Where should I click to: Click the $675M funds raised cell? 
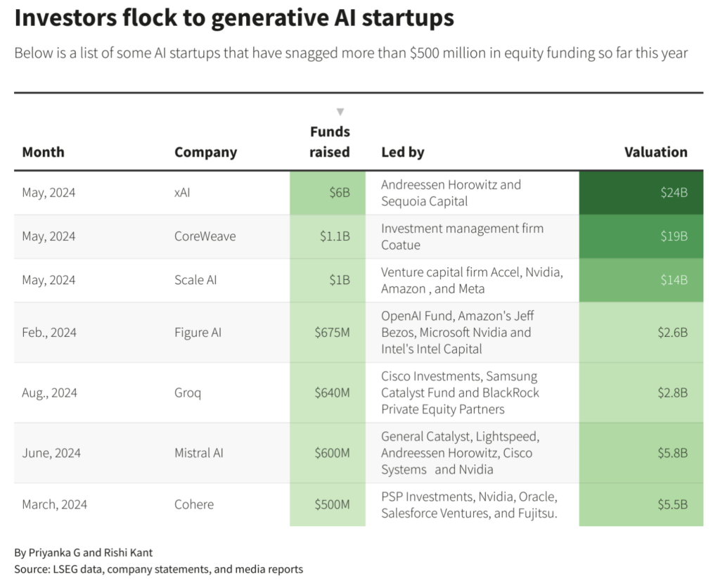328,332
